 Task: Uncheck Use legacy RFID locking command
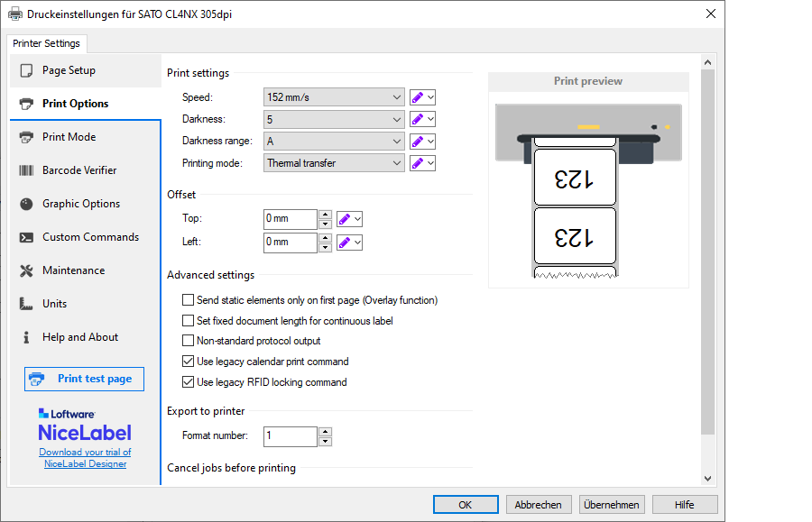pyautogui.click(x=188, y=382)
